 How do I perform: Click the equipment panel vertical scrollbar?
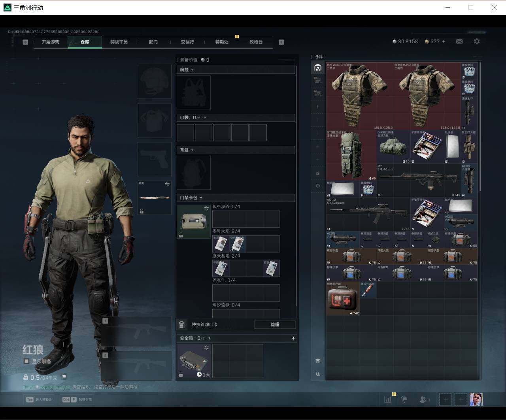297,186
